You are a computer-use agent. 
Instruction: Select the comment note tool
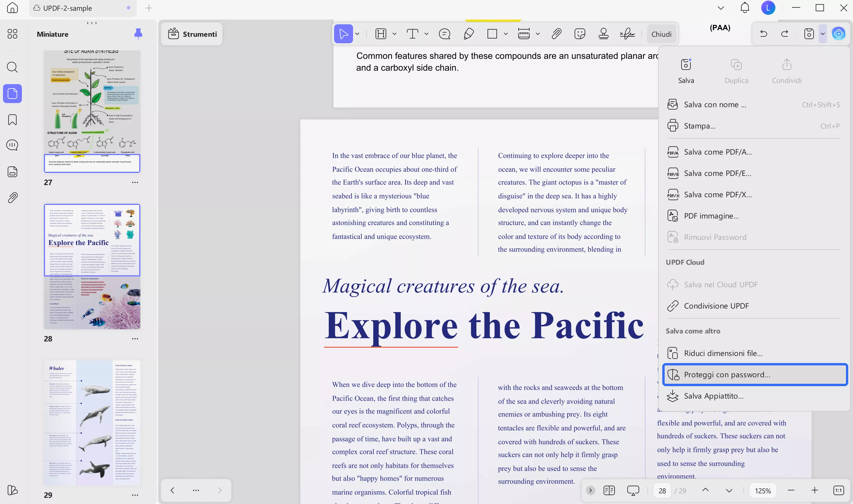click(444, 34)
